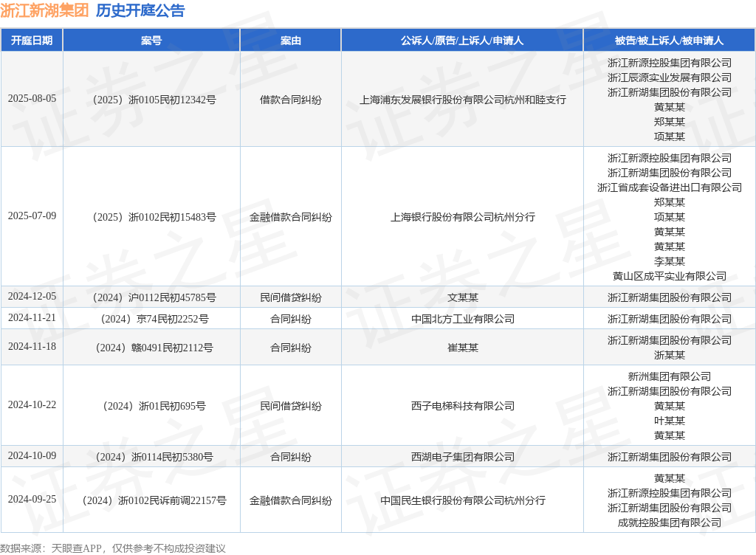Click the 浙江新湖集团 title text
Screen dimensions: 756x555
[44, 10]
